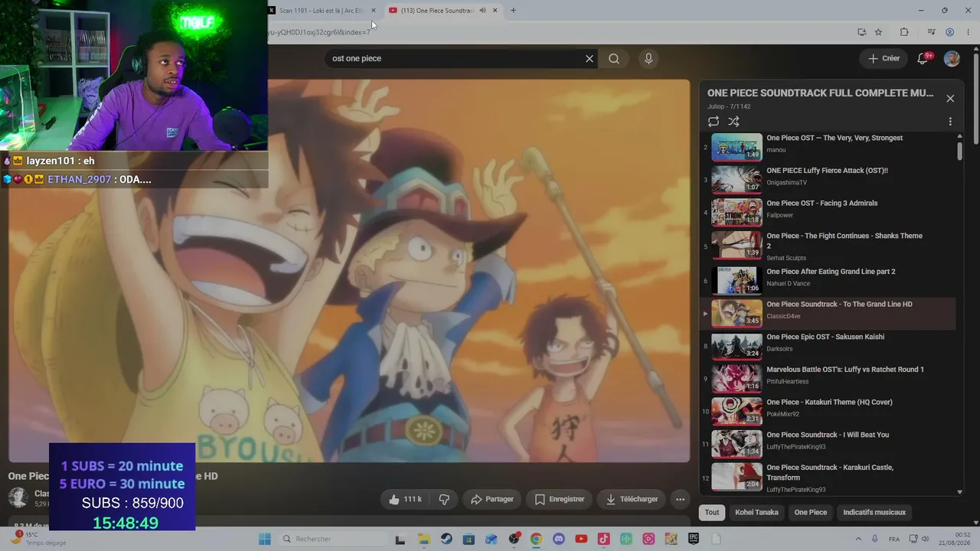Open OBS Studio from the taskbar
Screen dimensions: 980x551
[x=514, y=539]
